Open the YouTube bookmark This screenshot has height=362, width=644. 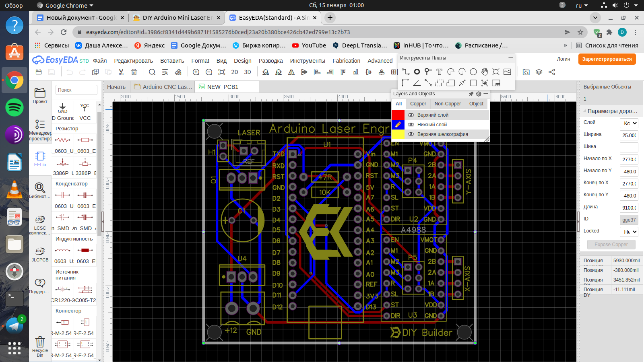(x=309, y=45)
